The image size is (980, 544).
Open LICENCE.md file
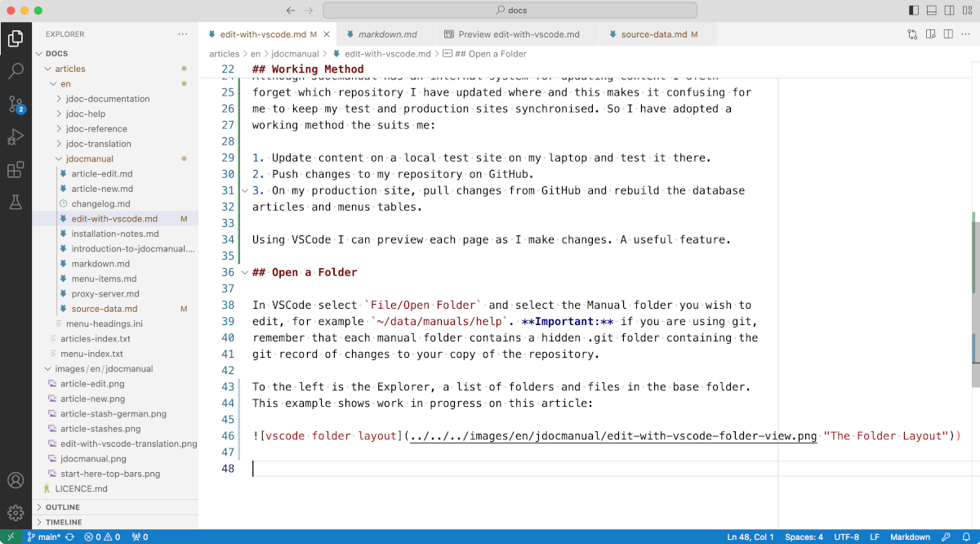point(81,488)
